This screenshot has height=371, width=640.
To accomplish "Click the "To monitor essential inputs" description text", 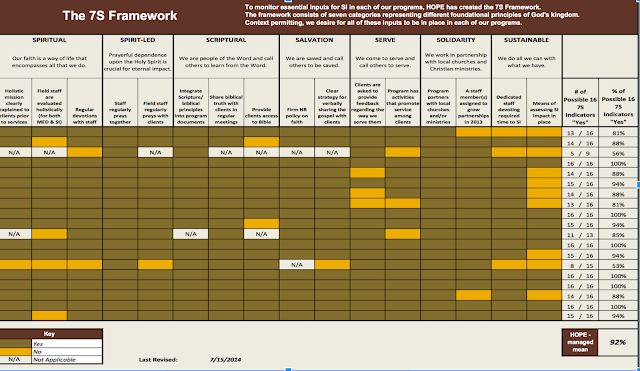I will (x=412, y=15).
